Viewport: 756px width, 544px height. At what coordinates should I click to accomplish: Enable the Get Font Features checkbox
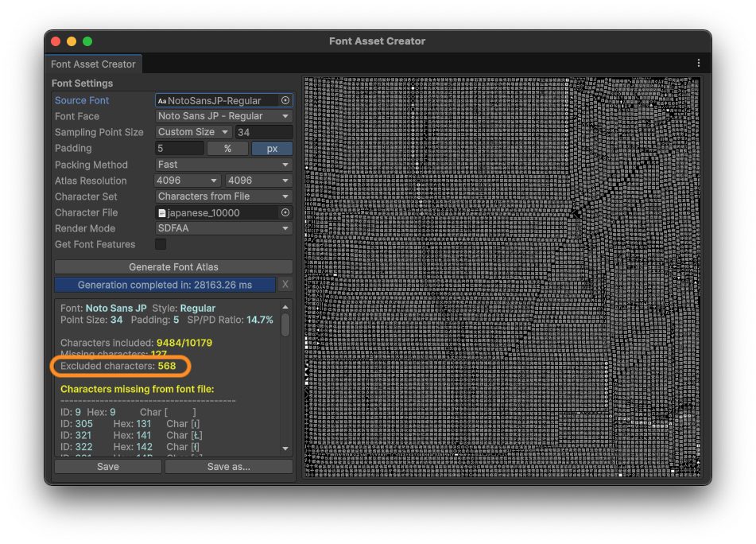pos(161,245)
